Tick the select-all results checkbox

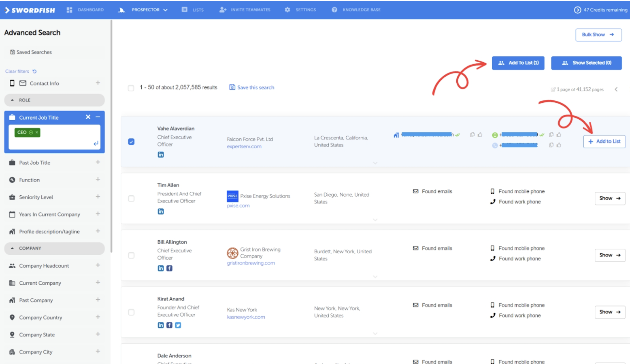click(x=131, y=88)
